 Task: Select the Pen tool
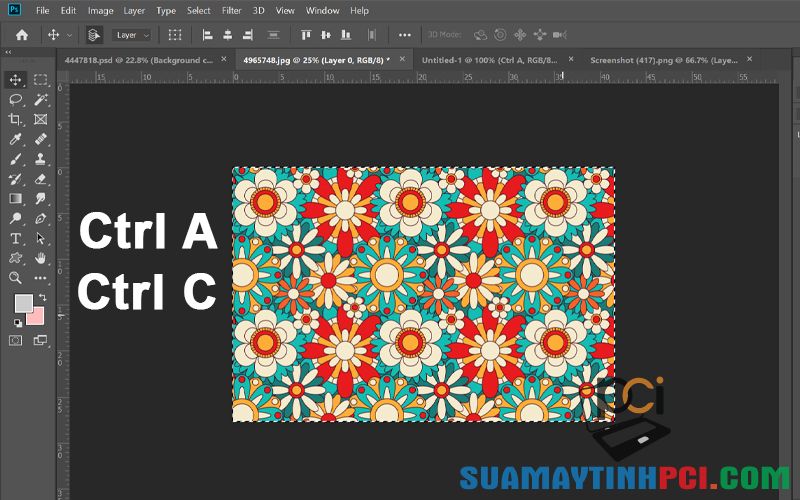[40, 218]
